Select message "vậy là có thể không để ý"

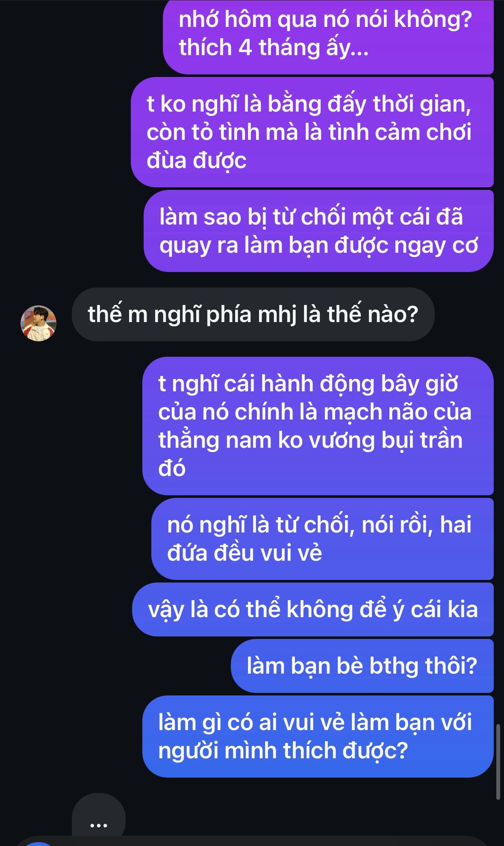[x=313, y=609]
